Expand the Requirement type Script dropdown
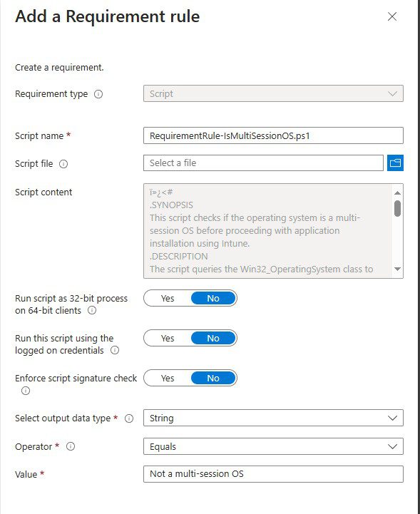The height and width of the screenshot is (514, 420). [x=273, y=93]
